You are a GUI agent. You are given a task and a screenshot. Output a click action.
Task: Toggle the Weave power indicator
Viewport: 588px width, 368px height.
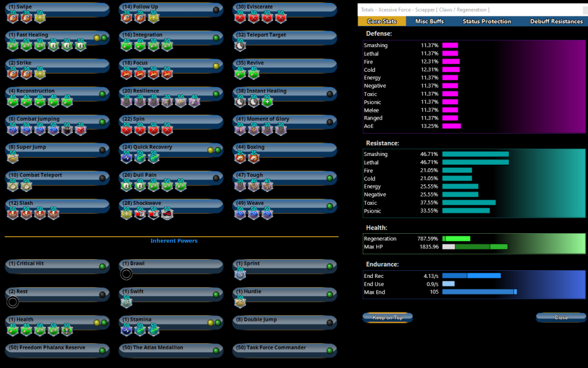330,206
